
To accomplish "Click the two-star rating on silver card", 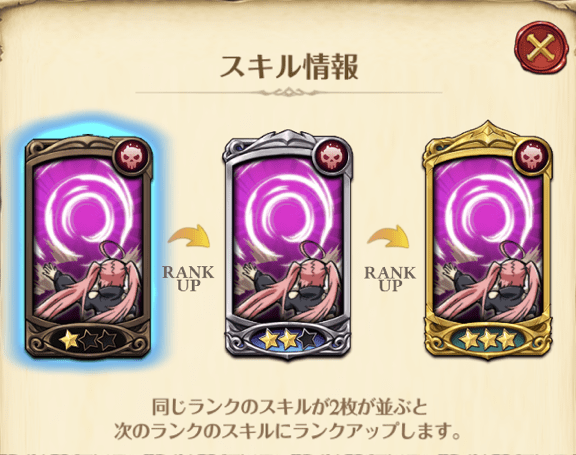I will (288, 339).
